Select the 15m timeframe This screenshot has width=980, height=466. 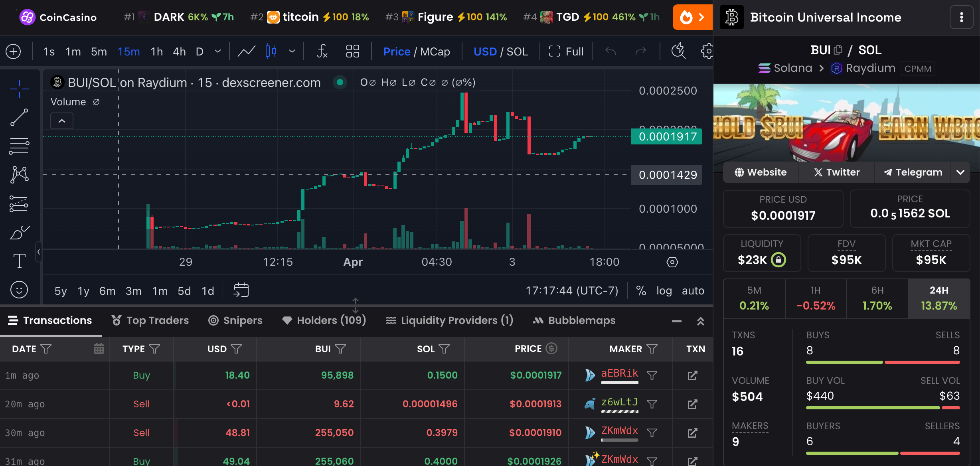[x=128, y=51]
